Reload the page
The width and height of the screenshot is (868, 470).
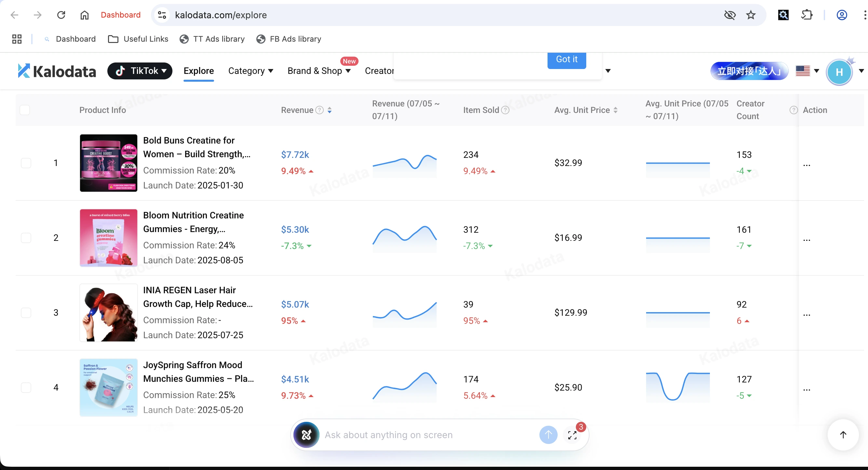61,15
